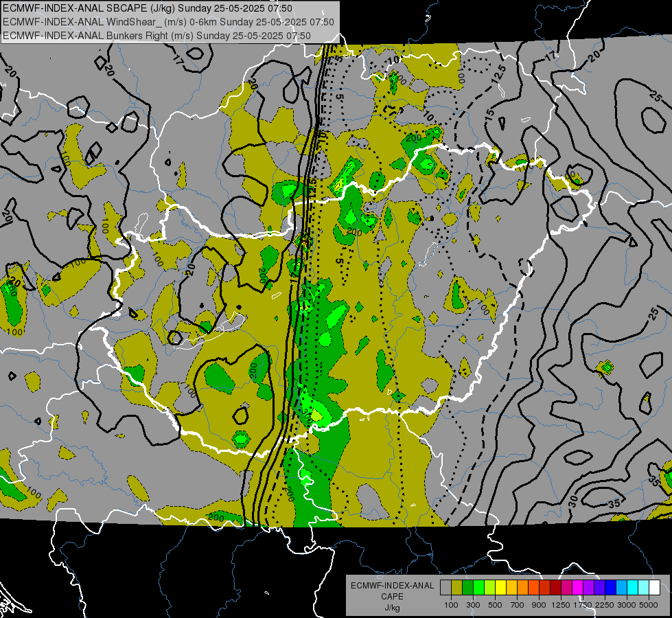The image size is (672, 618).
Task: Select the amber legend swatch
Action: tap(511, 588)
